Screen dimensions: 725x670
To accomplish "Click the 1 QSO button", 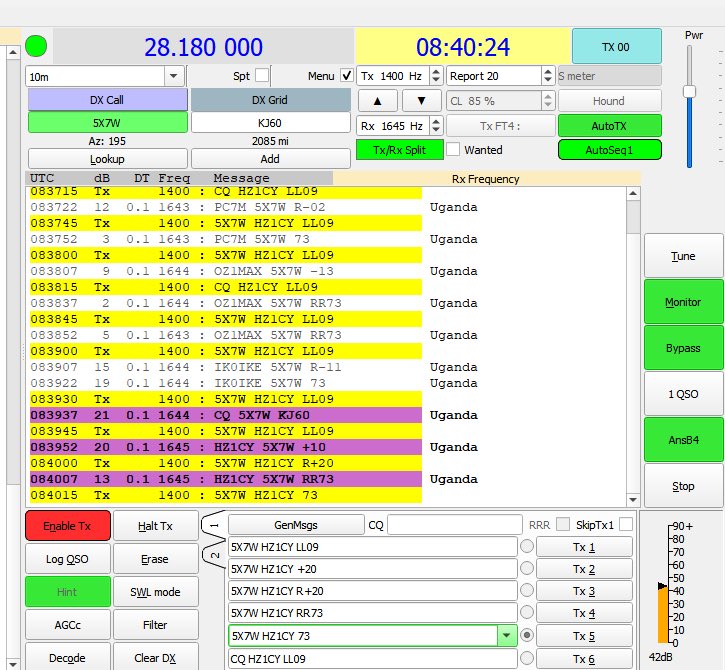I will pyautogui.click(x=683, y=394).
